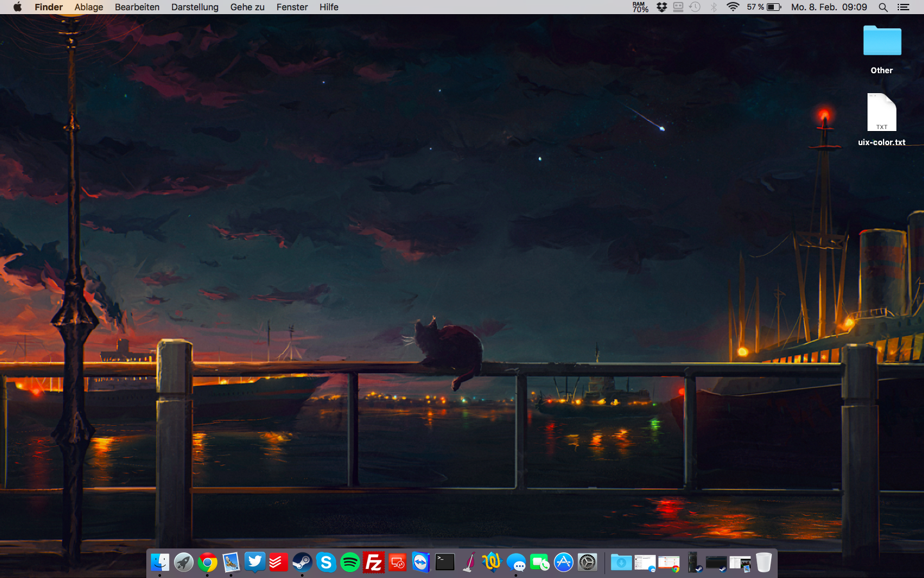Open the Dropbox menu bar dropdown
This screenshot has height=578, width=924.
coord(662,7)
